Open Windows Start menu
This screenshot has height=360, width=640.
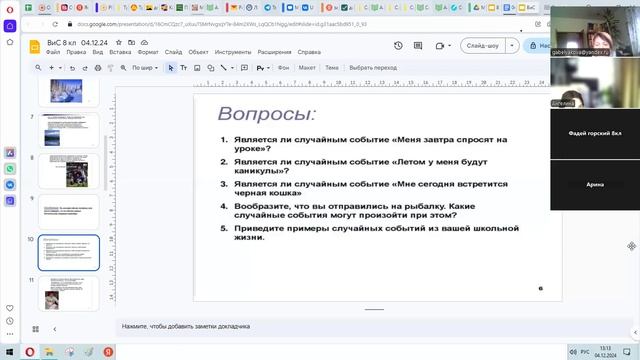(x=9, y=352)
